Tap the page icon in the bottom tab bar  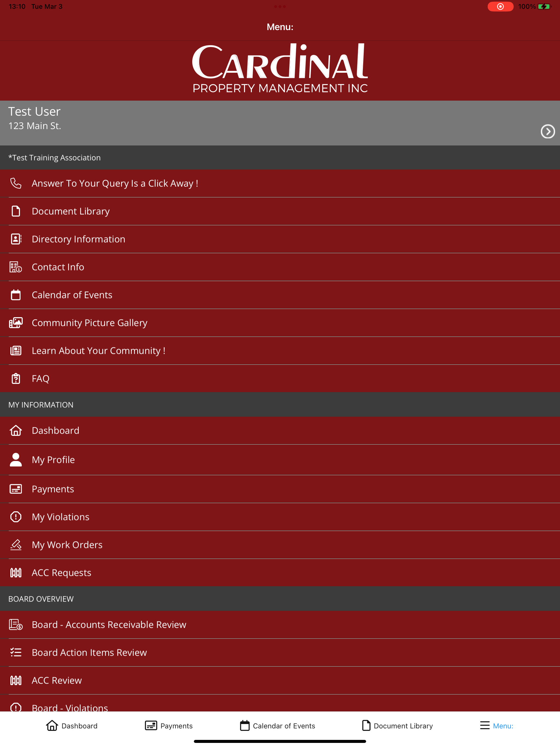tap(366, 725)
